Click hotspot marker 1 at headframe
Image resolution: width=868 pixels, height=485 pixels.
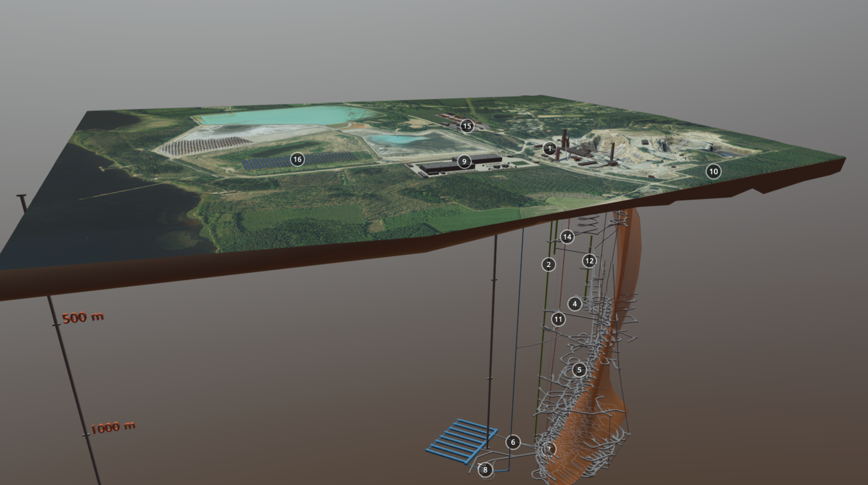[550, 148]
